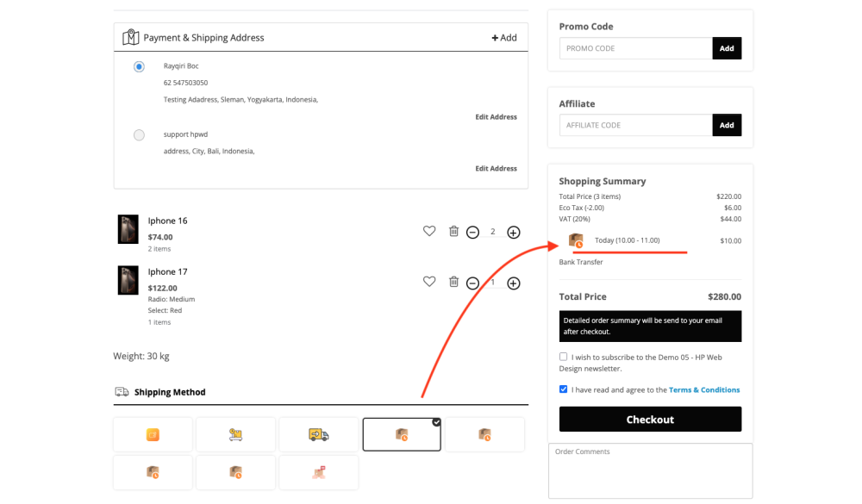Click into the Order Comments text area
The image size is (862, 504).
click(650, 470)
